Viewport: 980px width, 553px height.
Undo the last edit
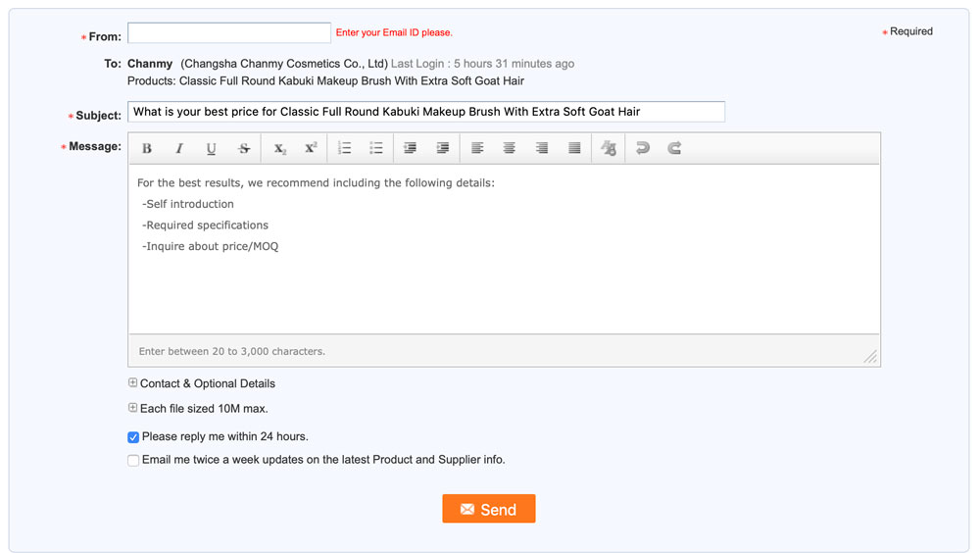[x=643, y=149]
